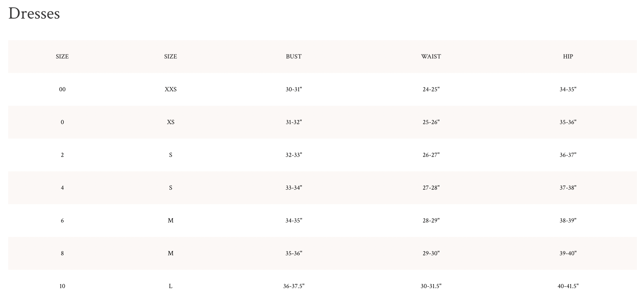Click hip measurement 34-35"
This screenshot has width=644, height=299.
click(568, 89)
